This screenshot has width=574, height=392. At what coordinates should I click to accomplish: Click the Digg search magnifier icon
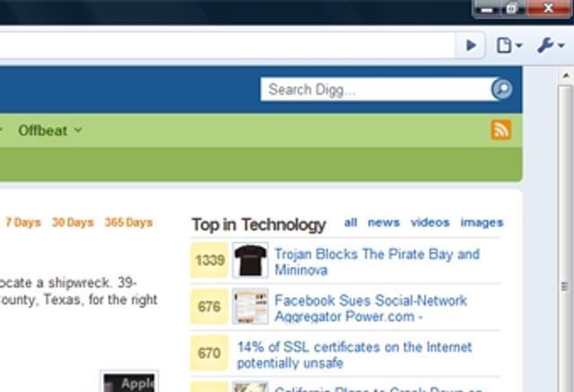coord(502,89)
